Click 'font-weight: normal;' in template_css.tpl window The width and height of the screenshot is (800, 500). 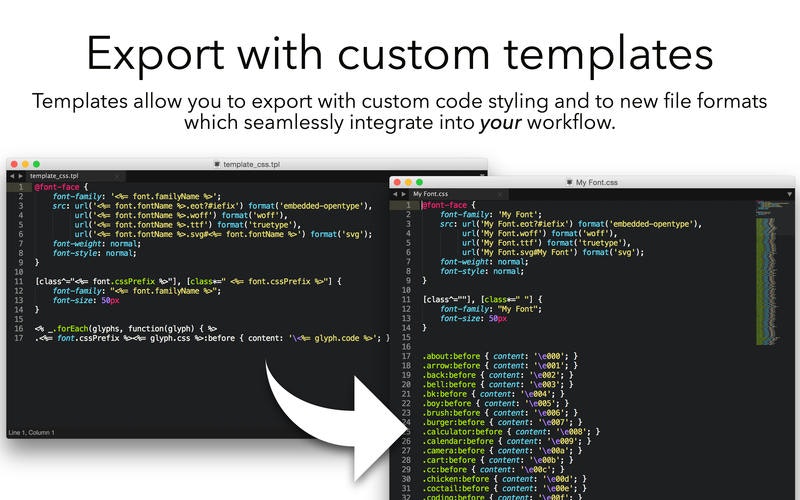[x=96, y=244]
